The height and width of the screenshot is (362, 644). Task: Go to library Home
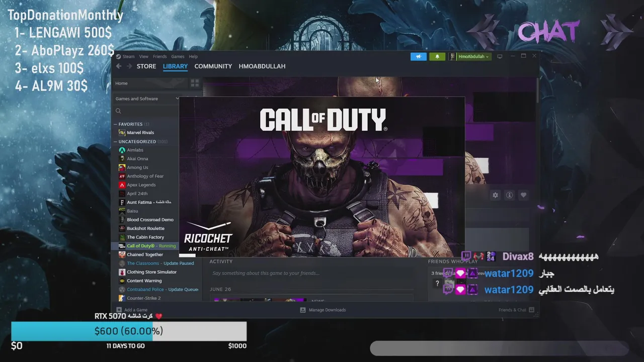click(x=149, y=83)
